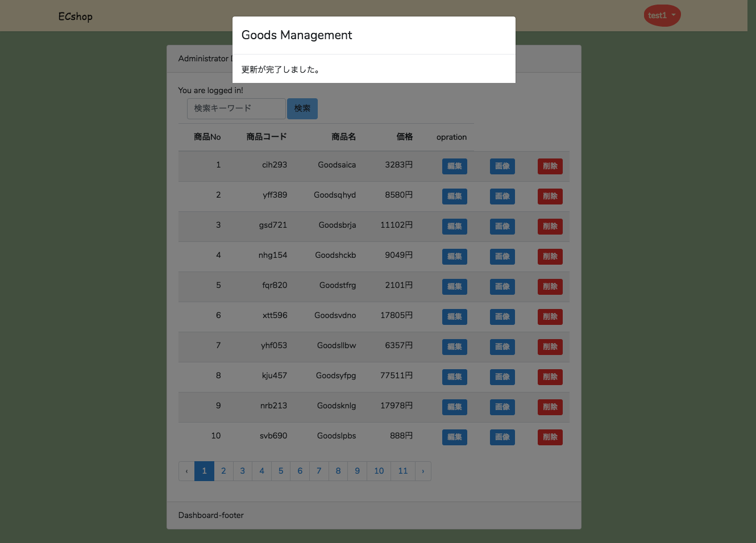The height and width of the screenshot is (543, 756).
Task: Delete Goodsvdno using red 削除 button
Action: (x=550, y=317)
